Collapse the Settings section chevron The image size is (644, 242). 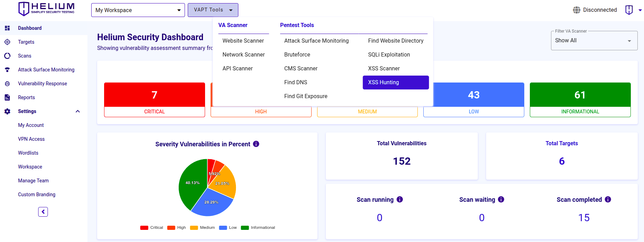tap(78, 111)
